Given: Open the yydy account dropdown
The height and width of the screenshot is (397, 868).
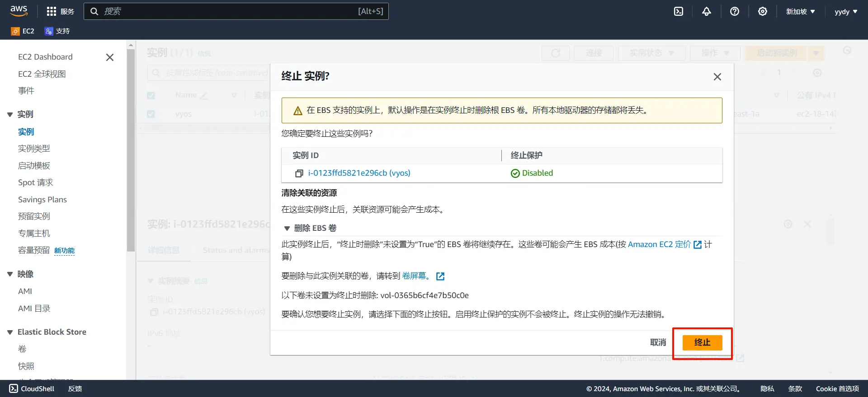Looking at the screenshot, I should click(x=846, y=11).
